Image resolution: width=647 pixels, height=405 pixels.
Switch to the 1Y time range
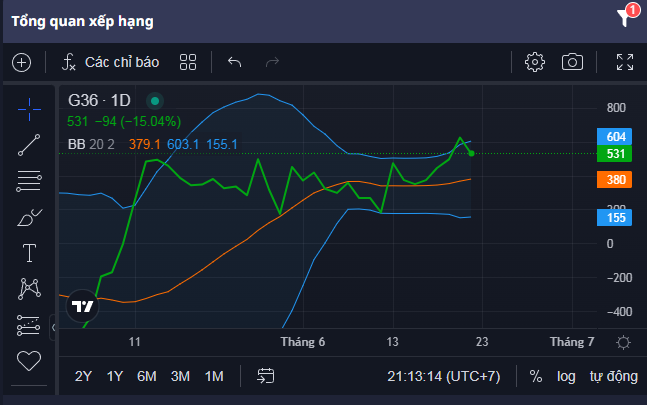tap(115, 376)
